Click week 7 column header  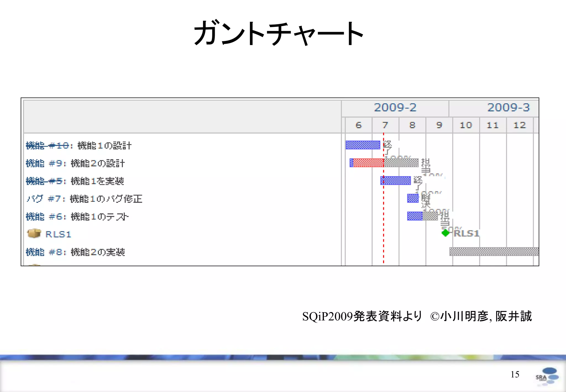386,125
